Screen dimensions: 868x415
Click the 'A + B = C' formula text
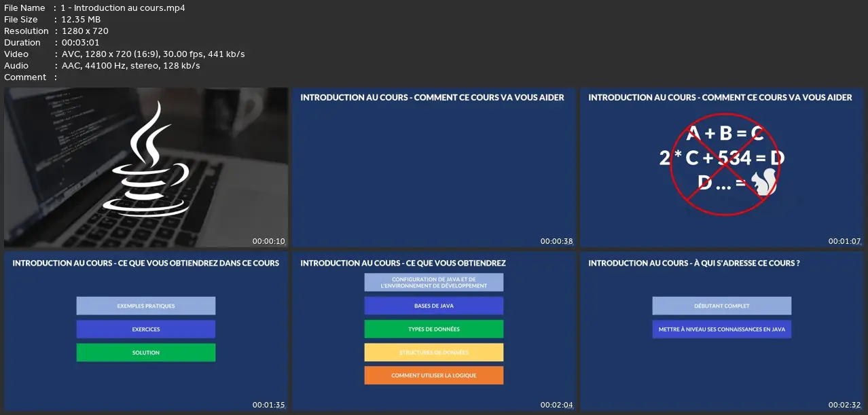(725, 133)
